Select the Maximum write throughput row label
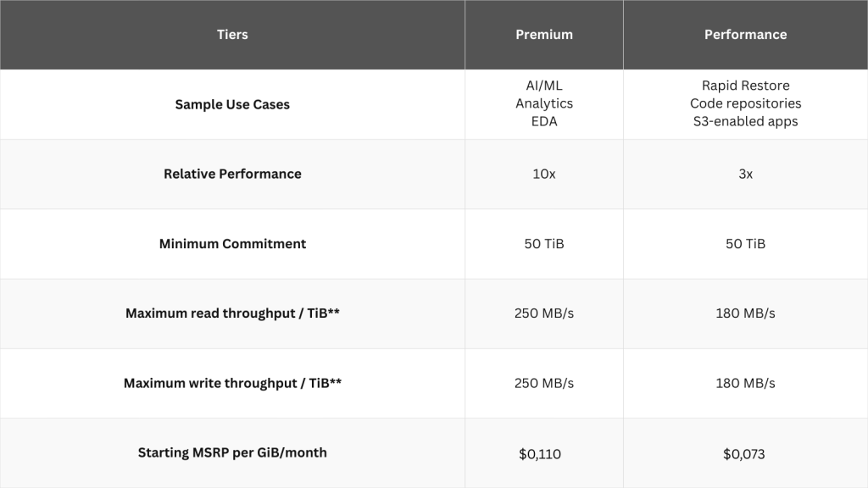868x488 pixels. click(232, 383)
